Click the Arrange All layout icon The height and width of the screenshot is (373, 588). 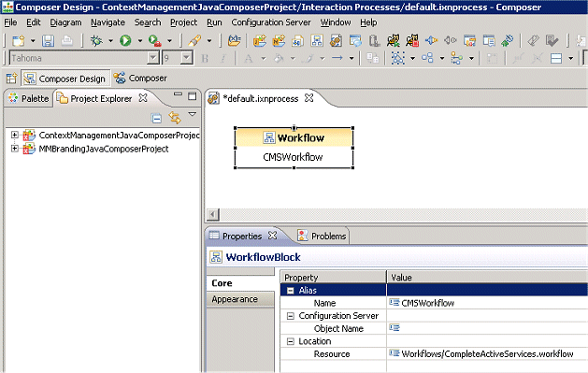427,58
